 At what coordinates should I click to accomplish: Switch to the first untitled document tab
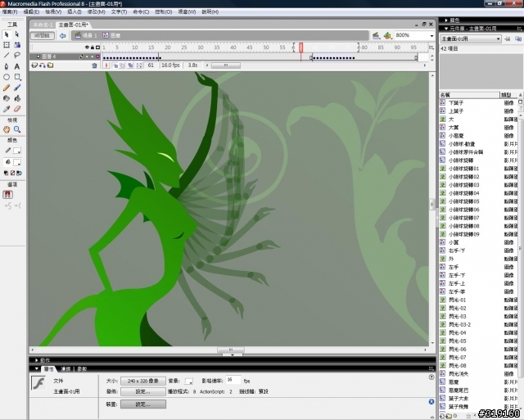[x=43, y=25]
